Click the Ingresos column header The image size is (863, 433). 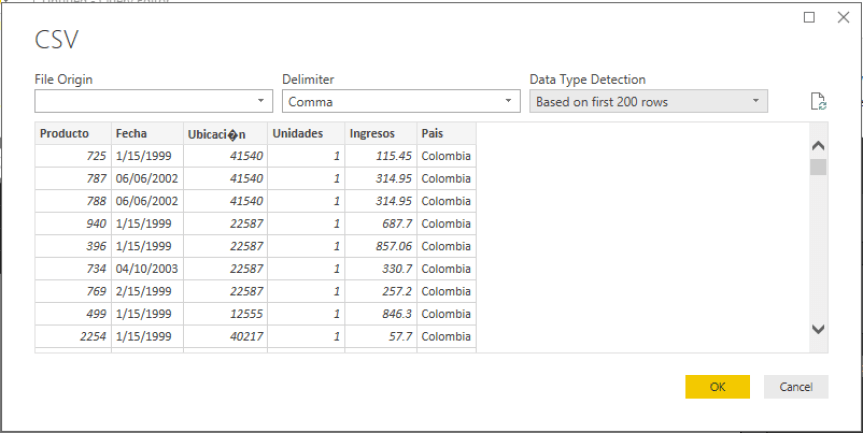pos(380,133)
